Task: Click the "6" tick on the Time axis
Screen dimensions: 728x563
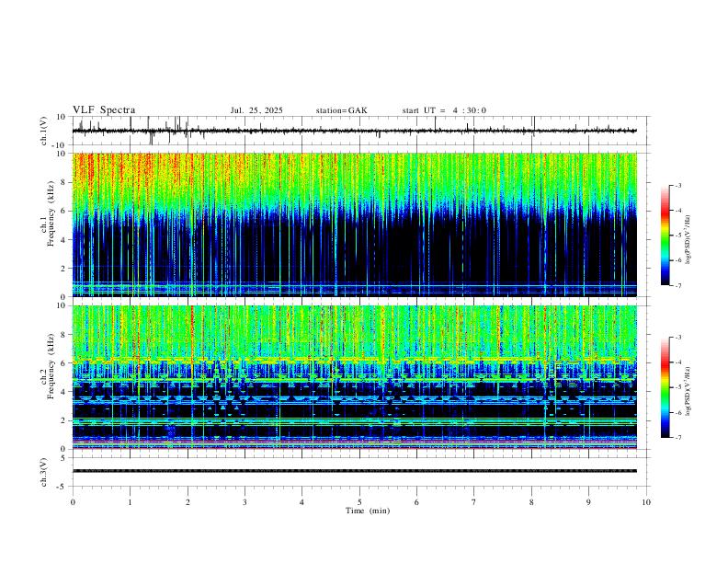Action: coord(416,502)
